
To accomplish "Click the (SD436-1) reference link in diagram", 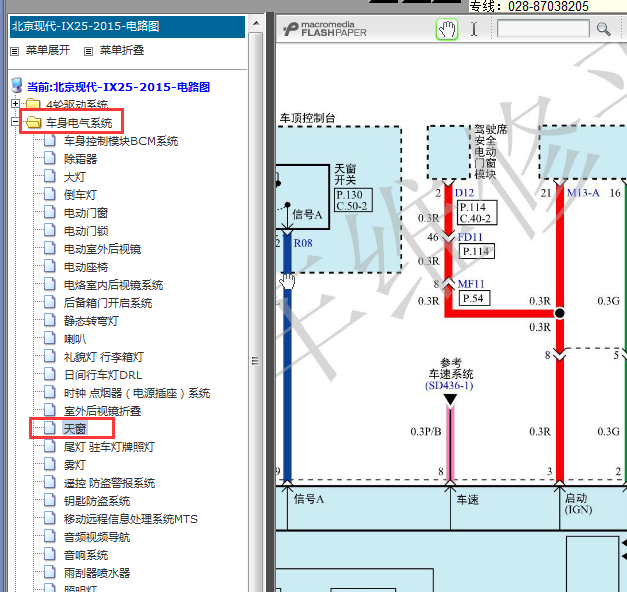I will [x=449, y=386].
